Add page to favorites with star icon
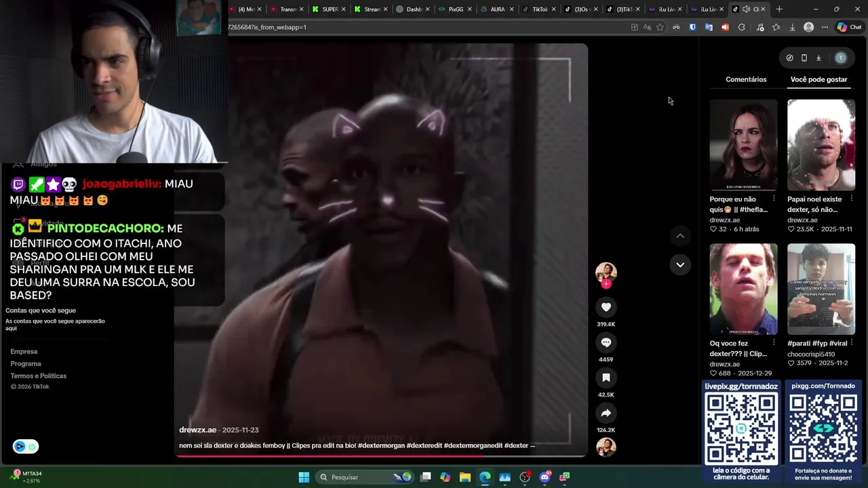 click(660, 27)
